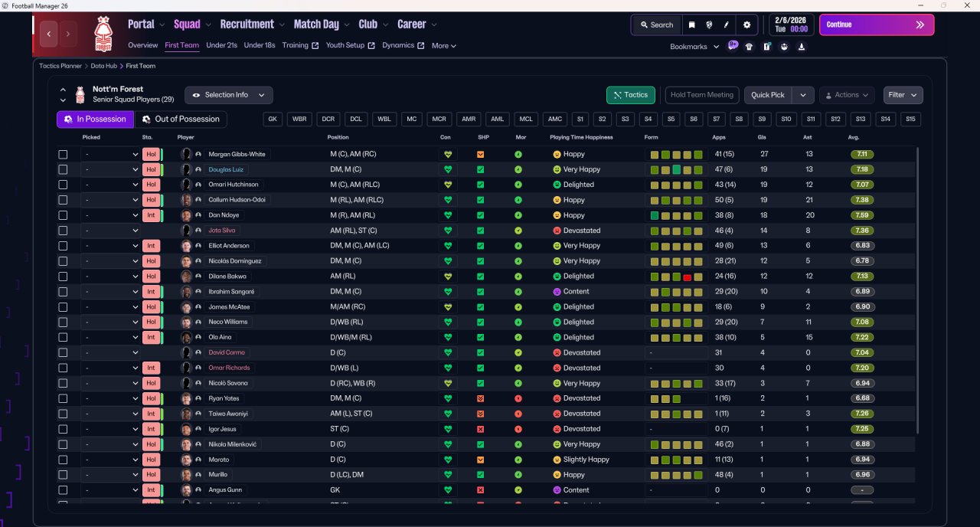Click the shirt icon in bookmarks bar

pos(749,46)
